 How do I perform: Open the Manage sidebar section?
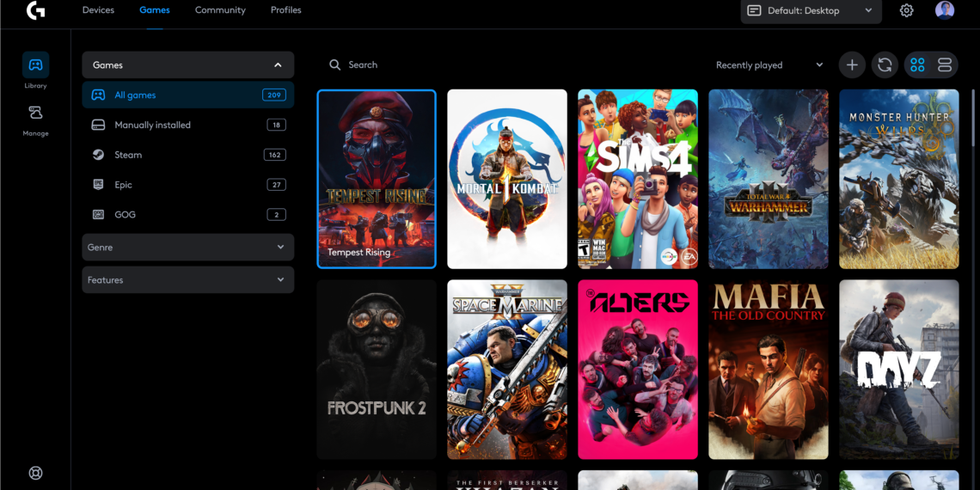pos(35,120)
